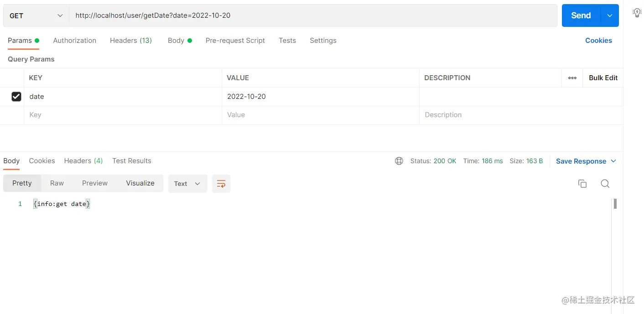Viewport: 644px width, 314px height.
Task: Expand the Send button arrow dropdown
Action: [610, 15]
